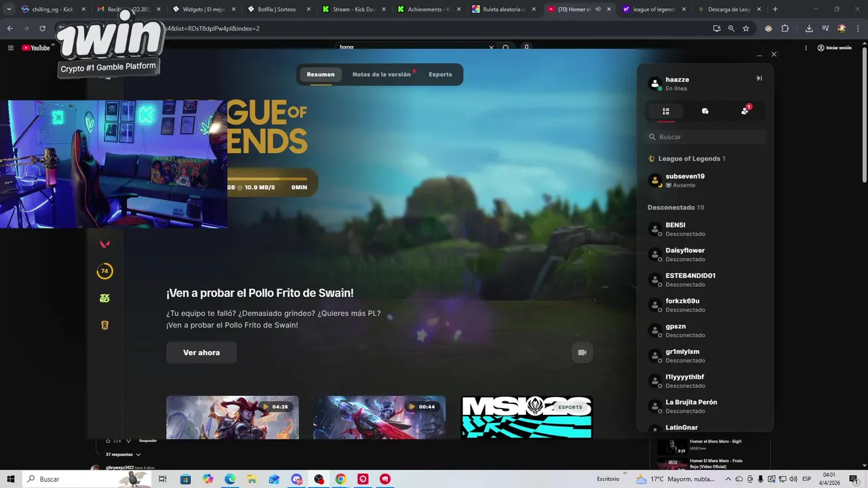Bookmark this page star icon
Image resolution: width=868 pixels, height=488 pixels.
[x=746, y=28]
